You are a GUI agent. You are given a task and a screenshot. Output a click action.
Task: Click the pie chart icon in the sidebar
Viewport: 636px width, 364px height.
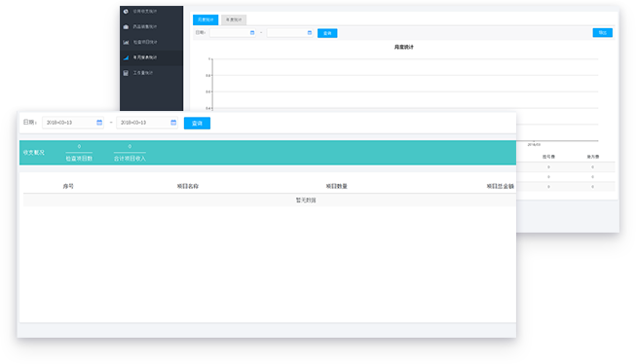point(126,12)
